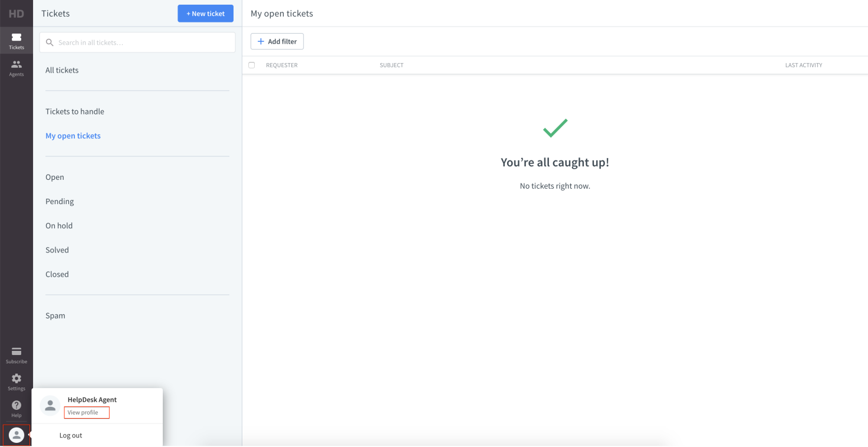This screenshot has width=868, height=447.
Task: Click the You're all caught up message
Action: tap(555, 162)
